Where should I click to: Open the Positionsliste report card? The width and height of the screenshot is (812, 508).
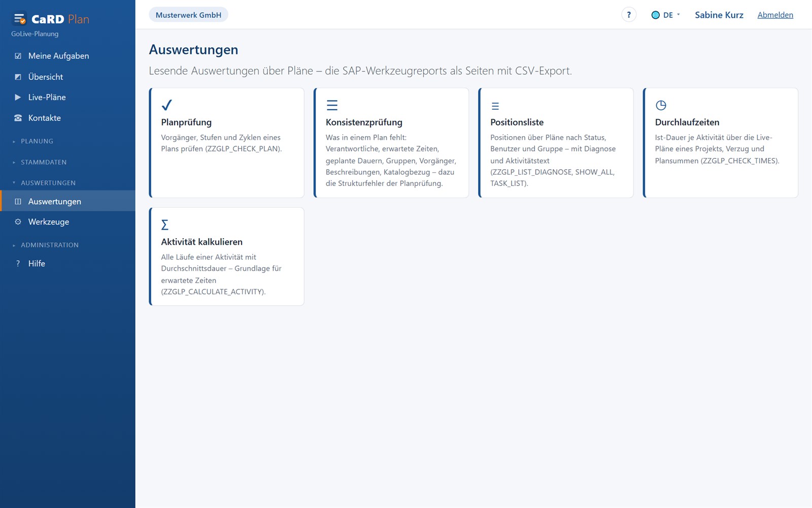point(556,143)
